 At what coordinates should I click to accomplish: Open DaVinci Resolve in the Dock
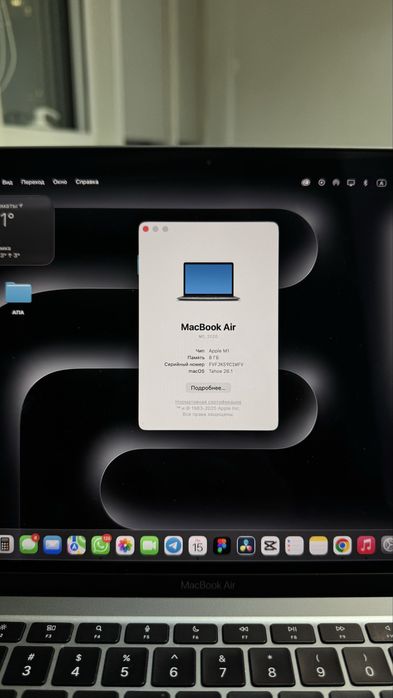coord(246,545)
